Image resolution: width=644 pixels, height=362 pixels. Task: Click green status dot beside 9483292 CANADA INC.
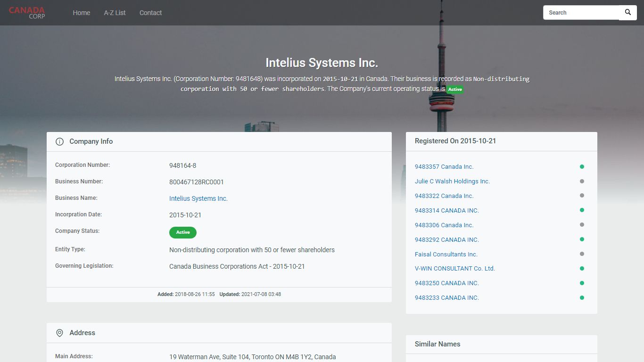coord(582,239)
